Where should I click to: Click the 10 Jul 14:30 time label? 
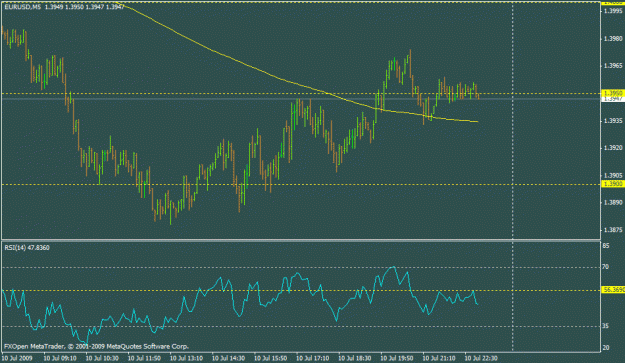tap(230, 358)
